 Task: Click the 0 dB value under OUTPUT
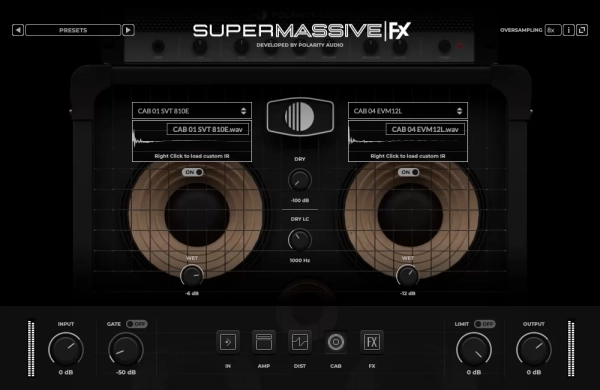pos(533,372)
